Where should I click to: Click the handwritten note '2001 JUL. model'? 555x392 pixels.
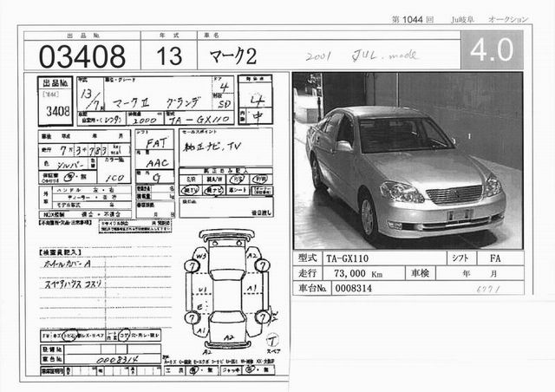pyautogui.click(x=361, y=56)
